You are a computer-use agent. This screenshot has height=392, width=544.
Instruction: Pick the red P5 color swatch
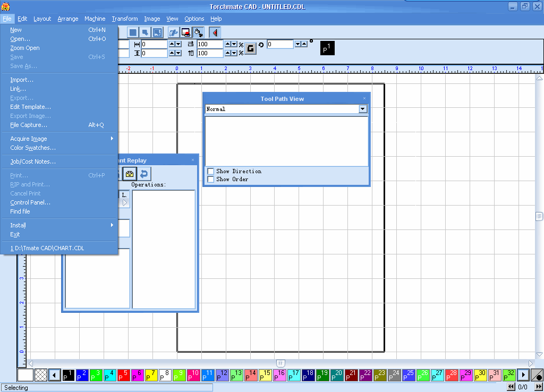[123, 375]
